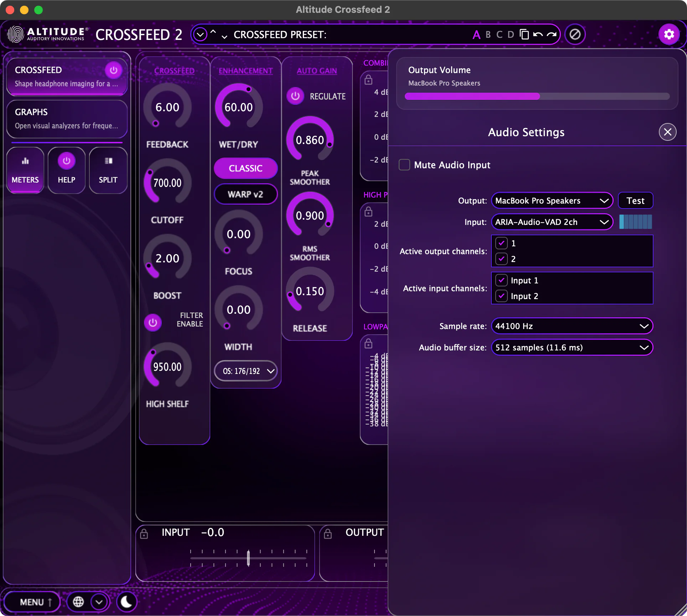687x616 pixels.
Task: Expand the dropdown next to the globe
Action: tap(99, 602)
